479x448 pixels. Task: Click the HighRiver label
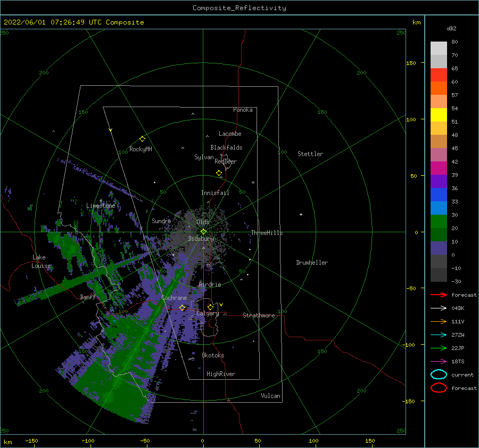click(221, 374)
